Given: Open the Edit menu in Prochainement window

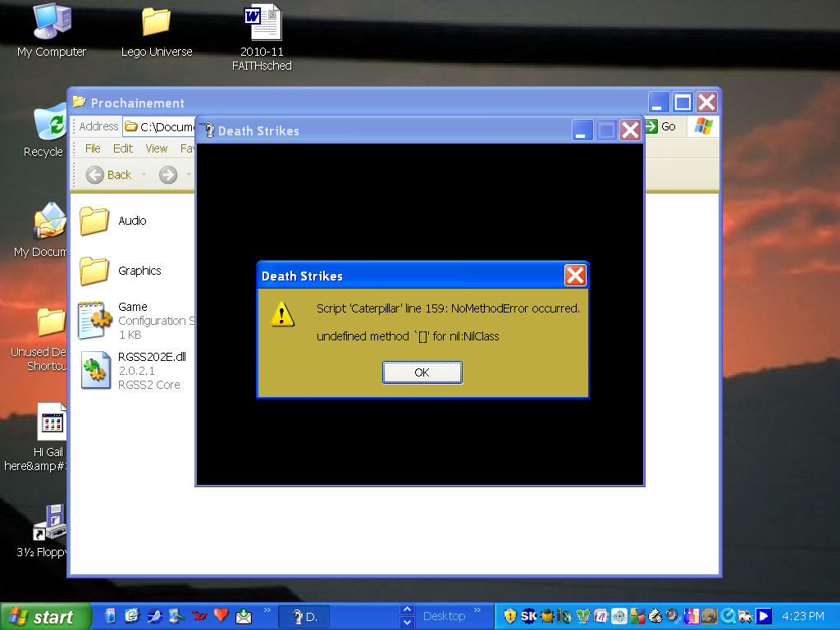Looking at the screenshot, I should point(123,148).
